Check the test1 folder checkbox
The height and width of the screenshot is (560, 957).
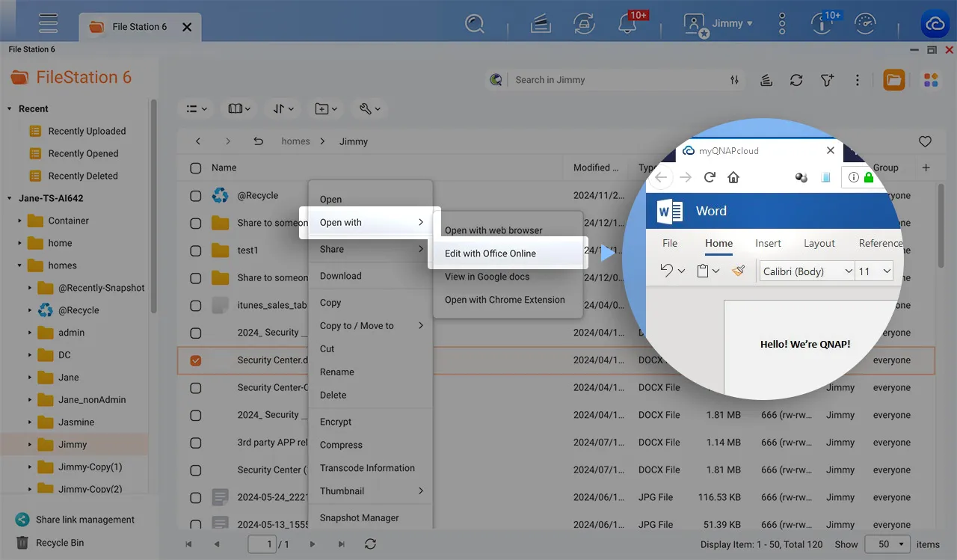(x=195, y=250)
